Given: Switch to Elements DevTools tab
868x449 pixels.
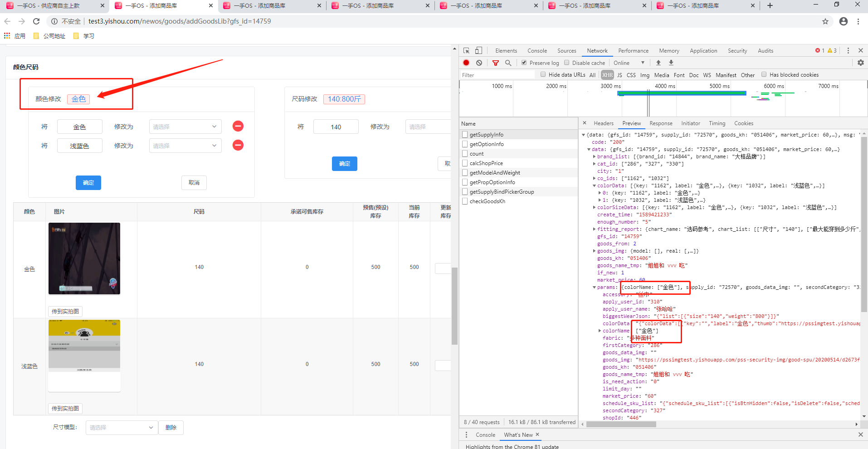Looking at the screenshot, I should click(506, 51).
